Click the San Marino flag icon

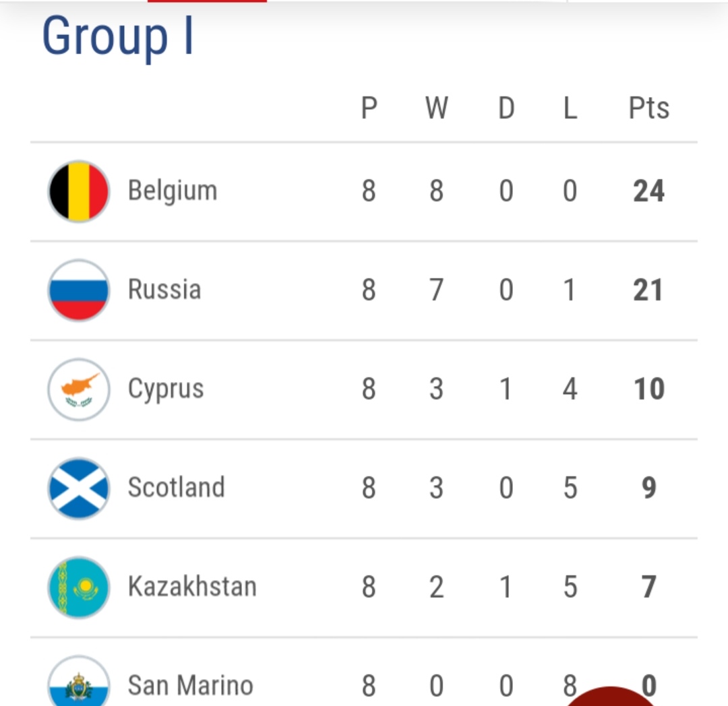coord(78,684)
